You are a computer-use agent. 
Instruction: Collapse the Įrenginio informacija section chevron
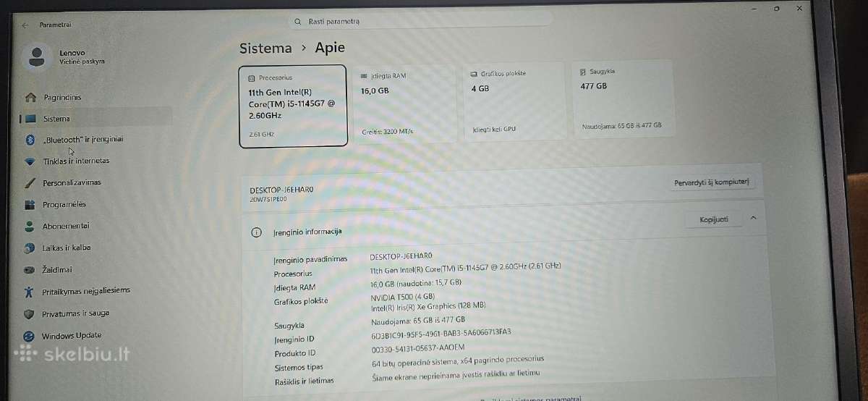[753, 217]
